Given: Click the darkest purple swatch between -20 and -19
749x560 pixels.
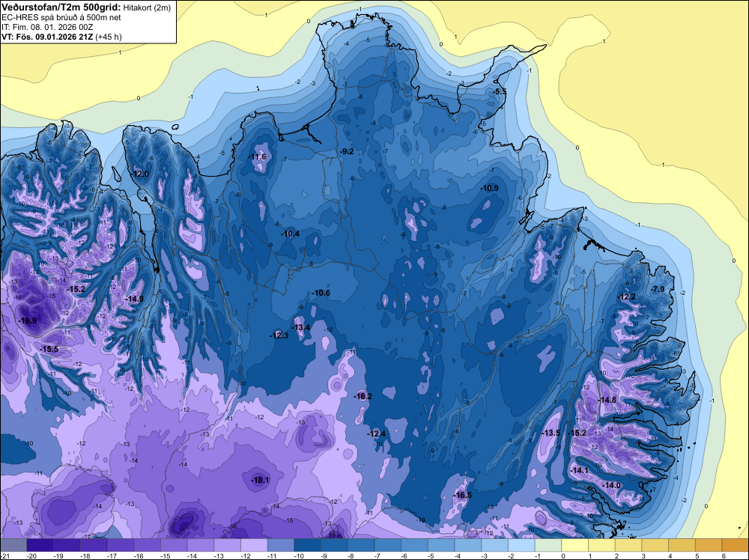Looking at the screenshot, I should click(40, 545).
